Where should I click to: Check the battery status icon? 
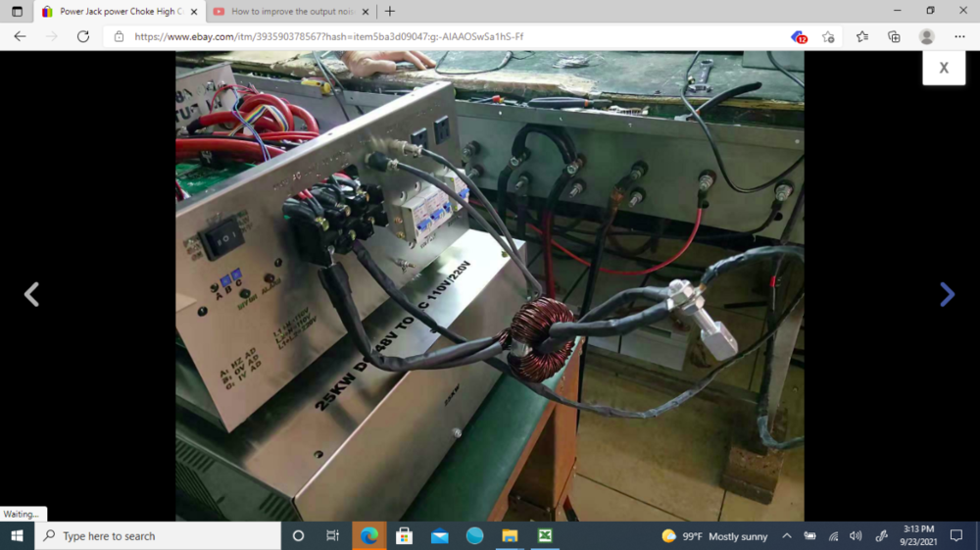click(x=810, y=536)
